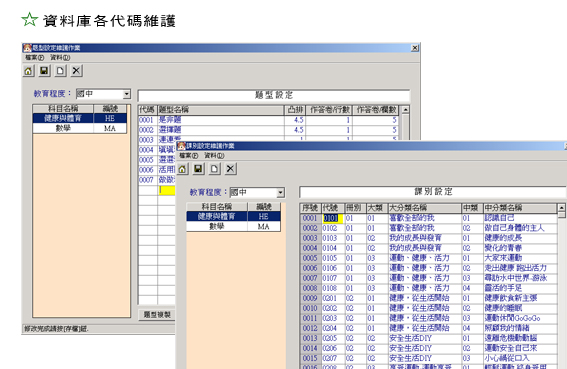Select 數學 subject in 課別設定 window
567x369 pixels.
click(217, 226)
